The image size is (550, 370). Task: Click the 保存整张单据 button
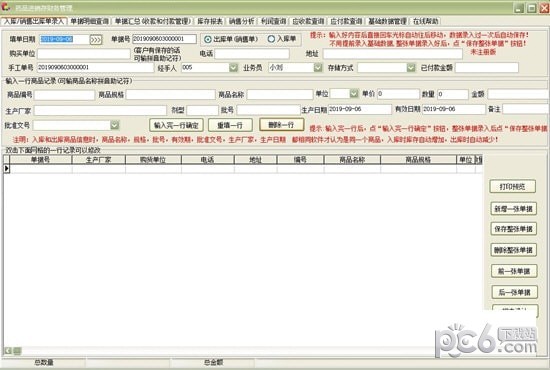513,229
